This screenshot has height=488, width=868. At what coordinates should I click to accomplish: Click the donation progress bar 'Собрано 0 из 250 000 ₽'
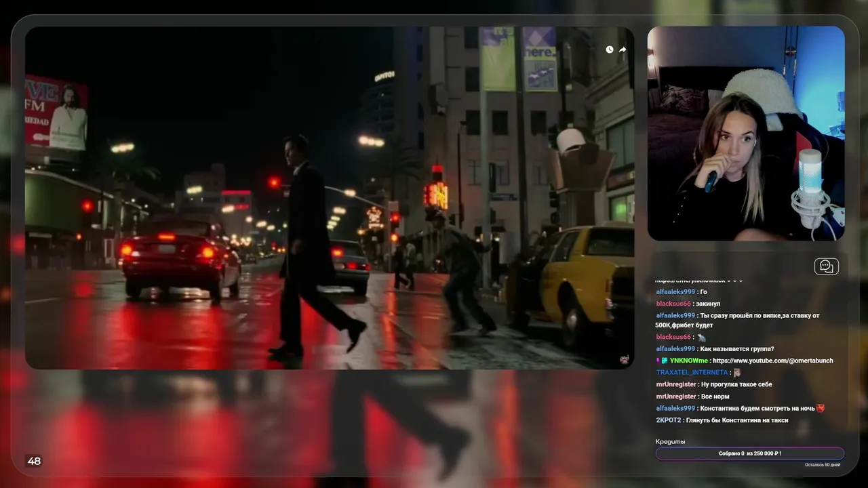click(750, 453)
